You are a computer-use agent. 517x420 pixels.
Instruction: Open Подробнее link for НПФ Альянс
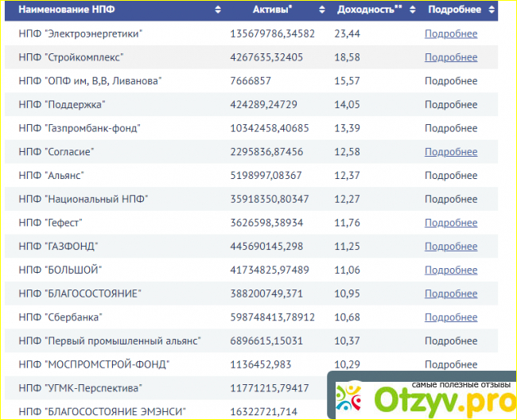(x=451, y=175)
